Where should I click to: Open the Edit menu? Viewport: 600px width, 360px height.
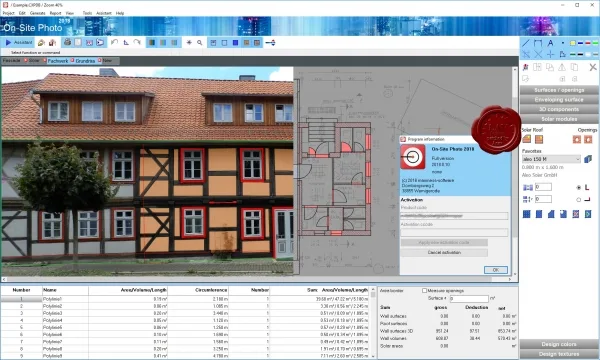22,13
